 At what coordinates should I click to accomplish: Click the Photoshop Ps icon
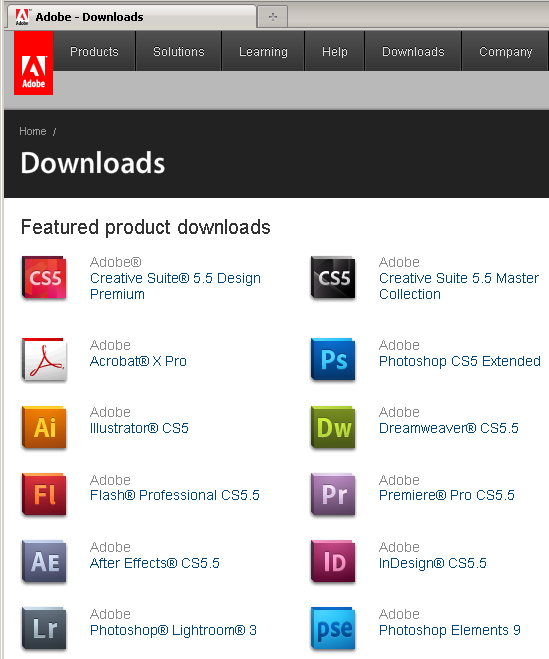point(333,360)
